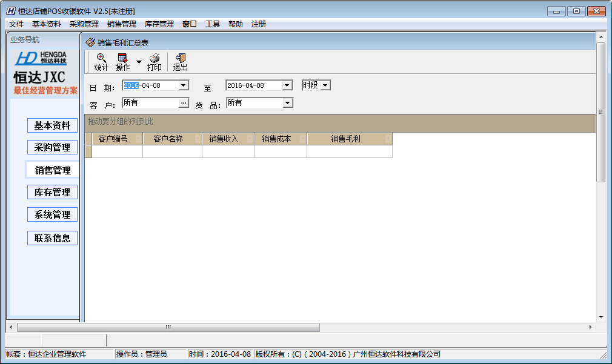
Task: Open the 库存管理 menu
Action: coord(159,24)
